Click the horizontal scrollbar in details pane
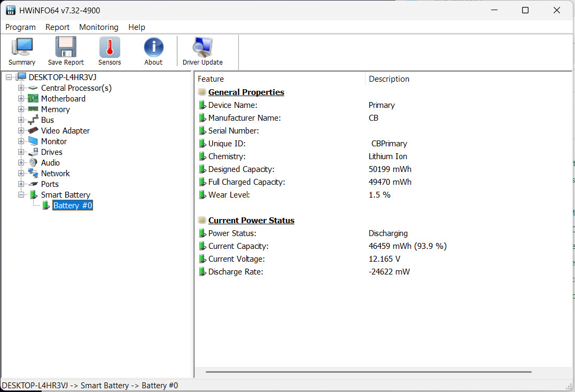The image size is (575, 392). coord(369,372)
